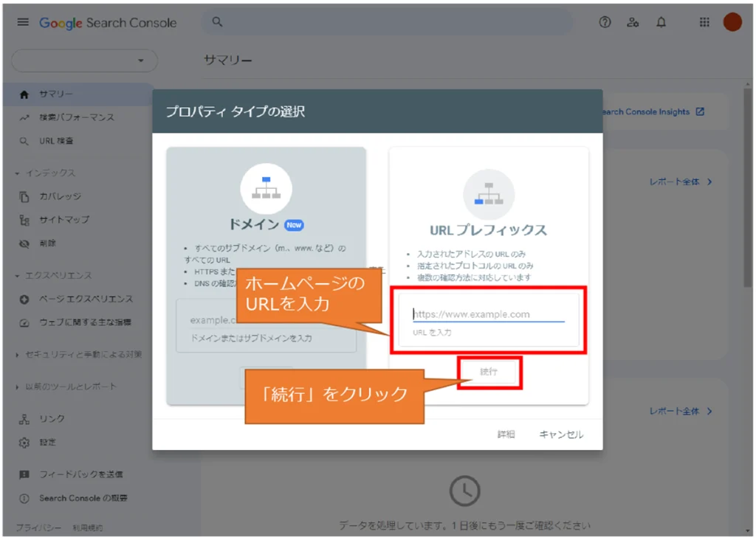Open サイトマップ in the sidebar

[x=64, y=220]
